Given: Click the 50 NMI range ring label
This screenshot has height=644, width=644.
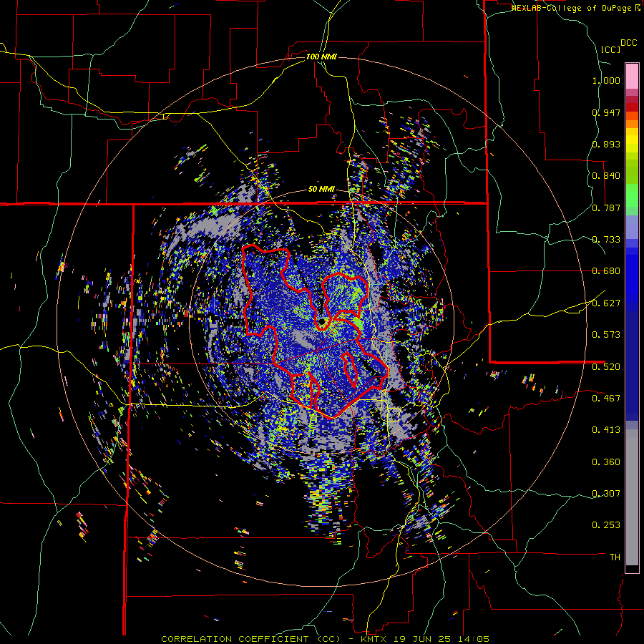Looking at the screenshot, I should 321,190.
